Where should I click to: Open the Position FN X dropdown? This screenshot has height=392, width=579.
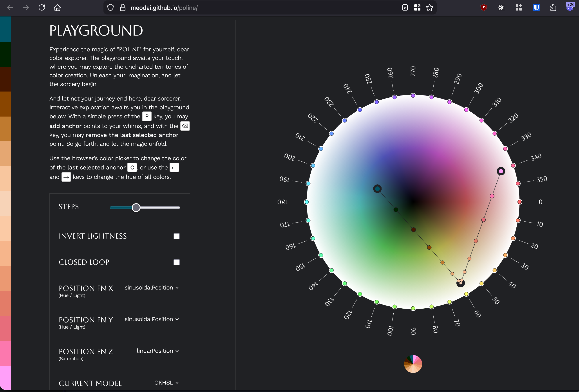pyautogui.click(x=152, y=288)
